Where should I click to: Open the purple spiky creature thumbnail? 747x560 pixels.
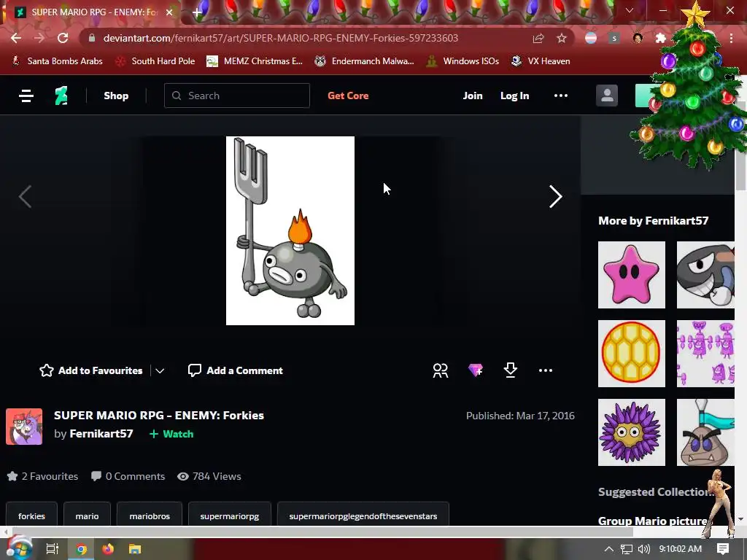pyautogui.click(x=631, y=432)
